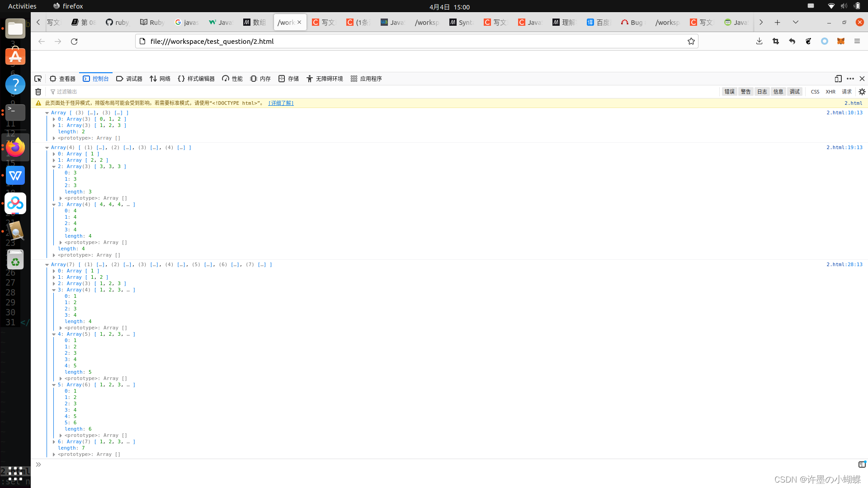
Task: Open the MetaMask extension icon
Action: click(841, 41)
